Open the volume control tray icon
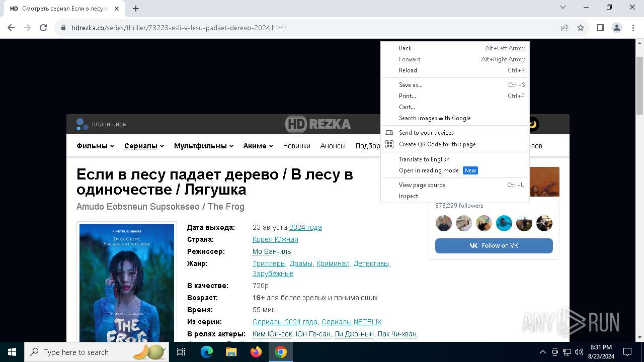Viewport: 644px width, 362px height. [x=579, y=352]
